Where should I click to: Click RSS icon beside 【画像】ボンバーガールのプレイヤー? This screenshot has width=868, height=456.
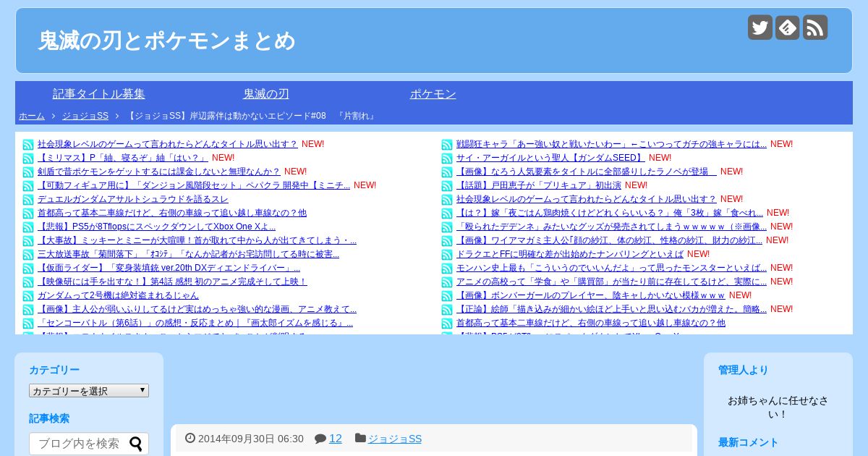(447, 296)
